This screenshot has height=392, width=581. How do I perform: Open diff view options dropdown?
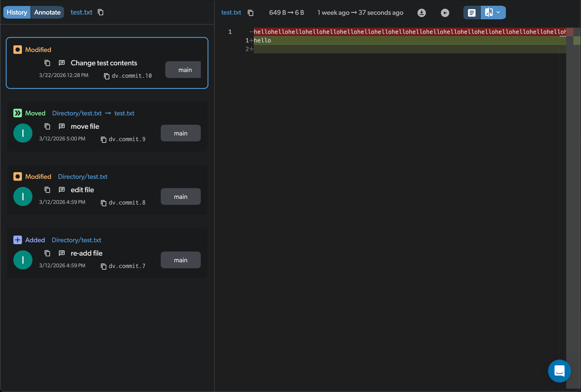(498, 12)
